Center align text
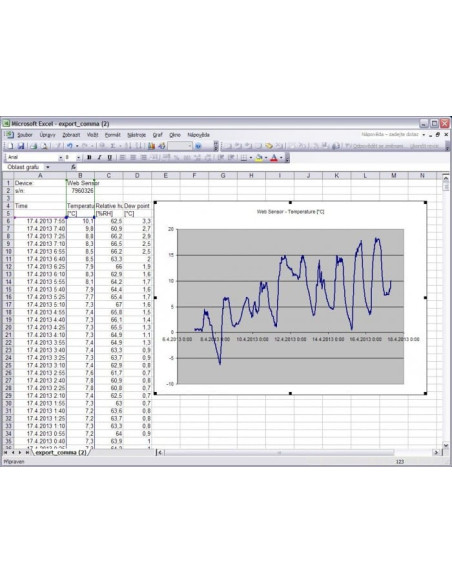The width and height of the screenshot is (452, 584). pos(133,158)
